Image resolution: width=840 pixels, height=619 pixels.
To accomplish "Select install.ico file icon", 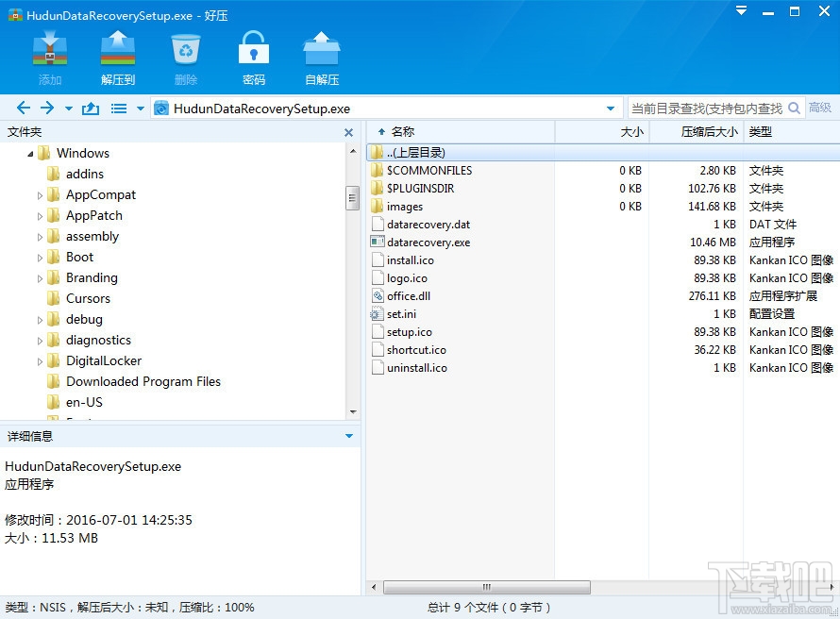I will 378,260.
